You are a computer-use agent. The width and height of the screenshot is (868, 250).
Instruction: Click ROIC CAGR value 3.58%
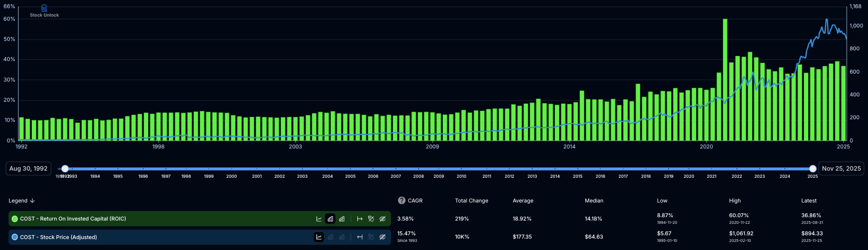pos(406,219)
